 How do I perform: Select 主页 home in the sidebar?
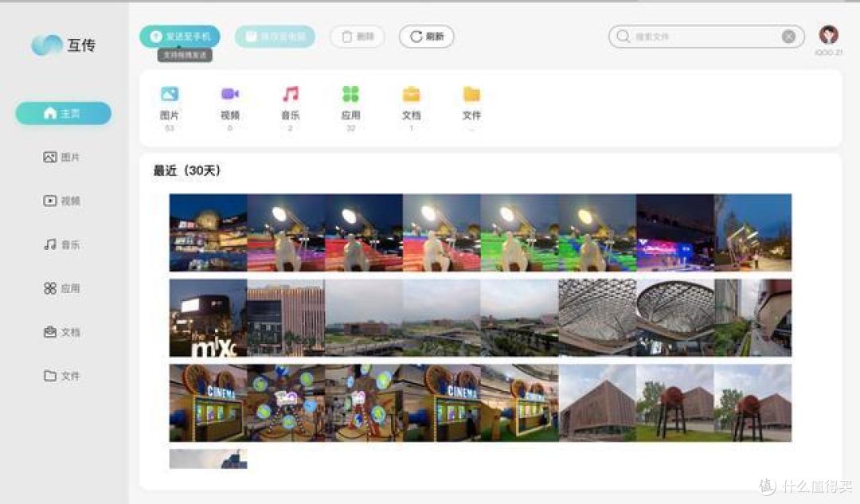(63, 113)
